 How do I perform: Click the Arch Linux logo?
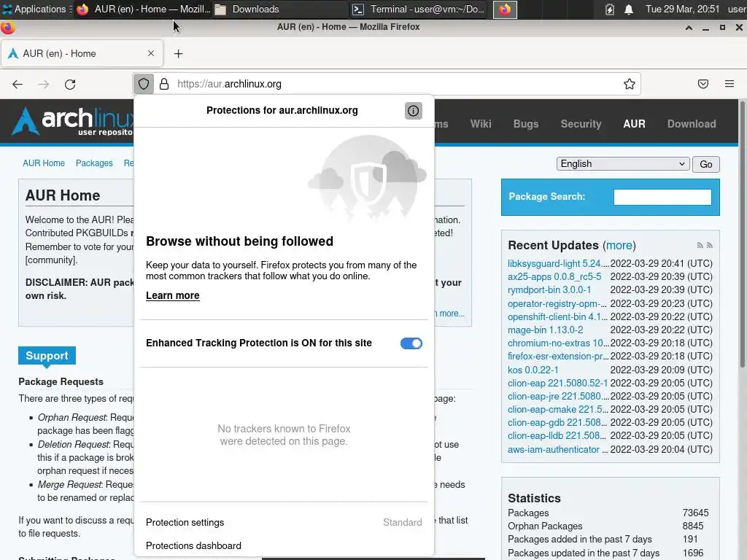point(72,121)
